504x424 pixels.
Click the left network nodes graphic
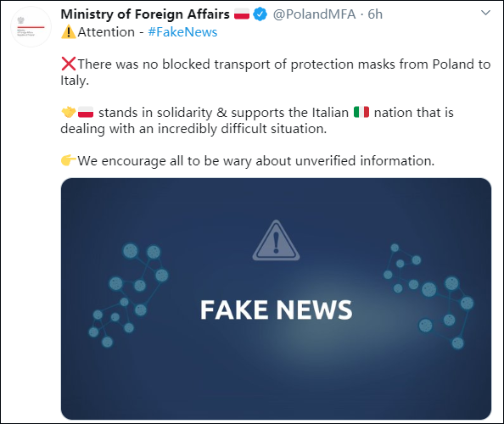point(129,295)
